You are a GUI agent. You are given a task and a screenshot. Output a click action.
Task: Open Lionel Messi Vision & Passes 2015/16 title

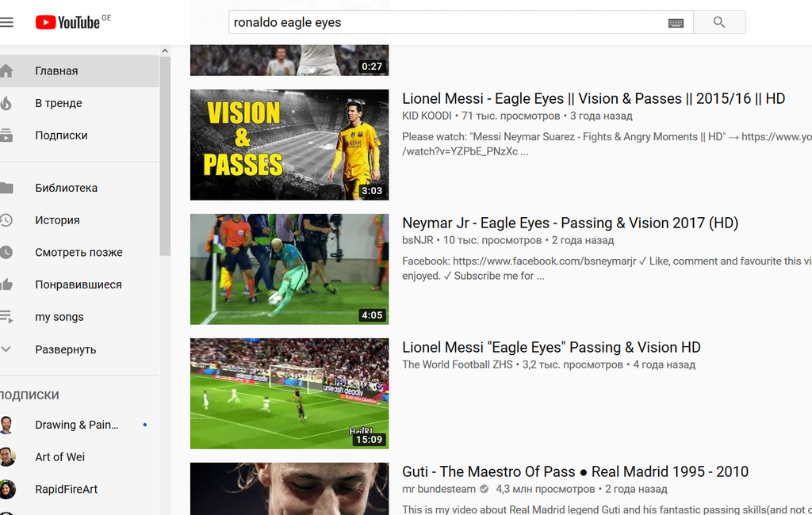[x=593, y=98]
